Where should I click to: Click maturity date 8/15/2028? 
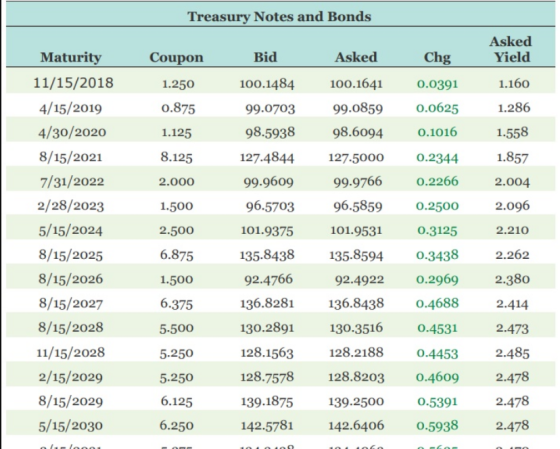71,328
